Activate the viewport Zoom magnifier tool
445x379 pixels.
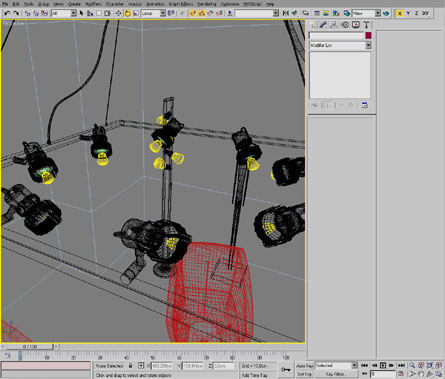pos(412,366)
